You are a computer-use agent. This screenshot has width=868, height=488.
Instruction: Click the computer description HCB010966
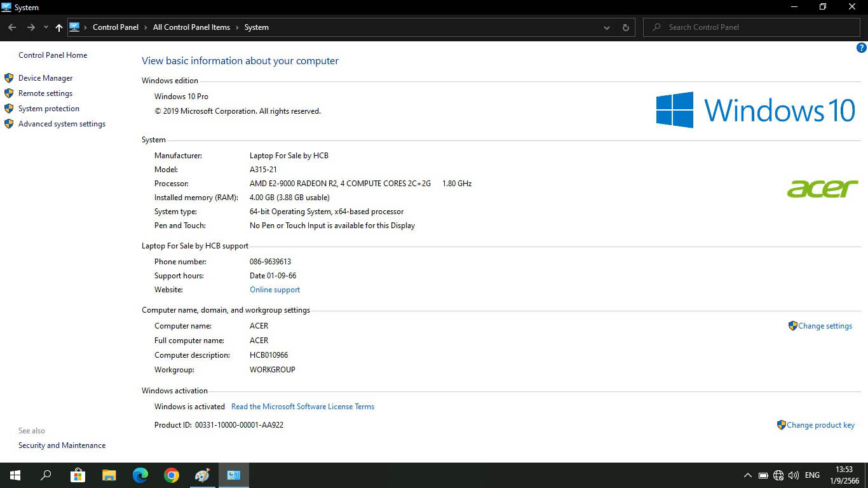click(269, 355)
